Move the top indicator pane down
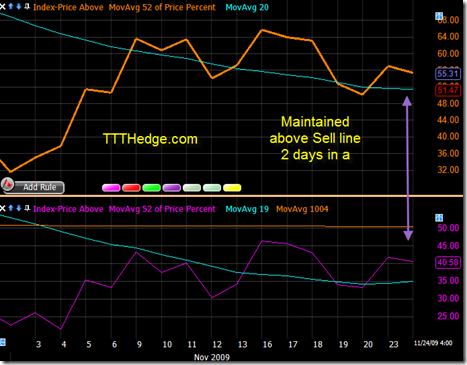This screenshot has width=467, height=365. [x=18, y=6]
